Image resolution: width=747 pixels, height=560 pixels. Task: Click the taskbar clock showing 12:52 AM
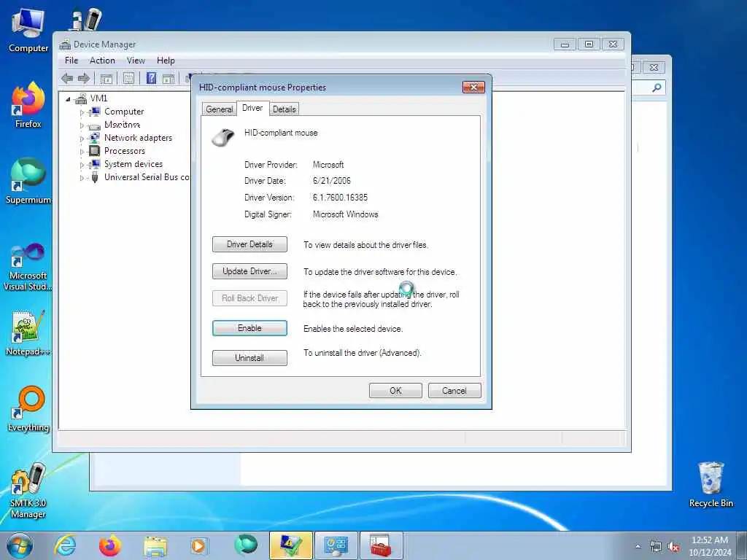coord(710,545)
